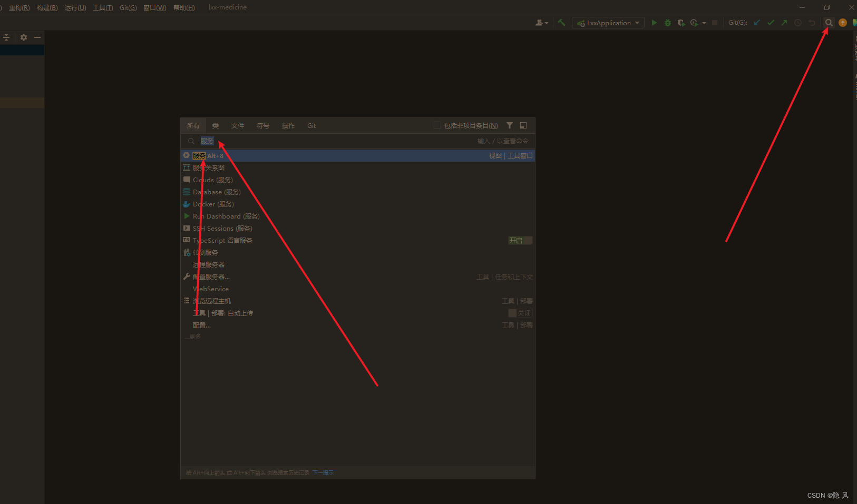The height and width of the screenshot is (504, 857).
Task: Open LxxApplication run configuration dropdown
Action: point(608,23)
